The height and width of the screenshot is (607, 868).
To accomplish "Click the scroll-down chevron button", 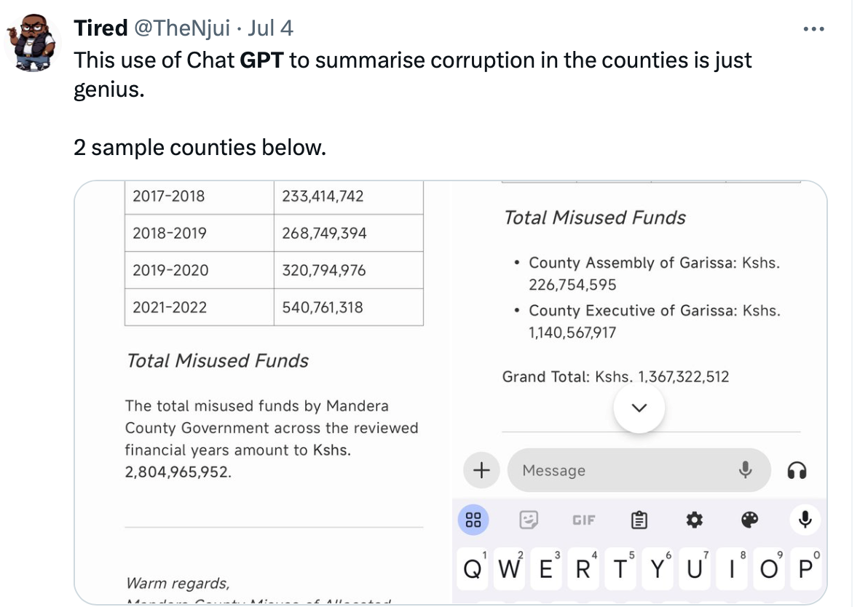I will (x=639, y=408).
